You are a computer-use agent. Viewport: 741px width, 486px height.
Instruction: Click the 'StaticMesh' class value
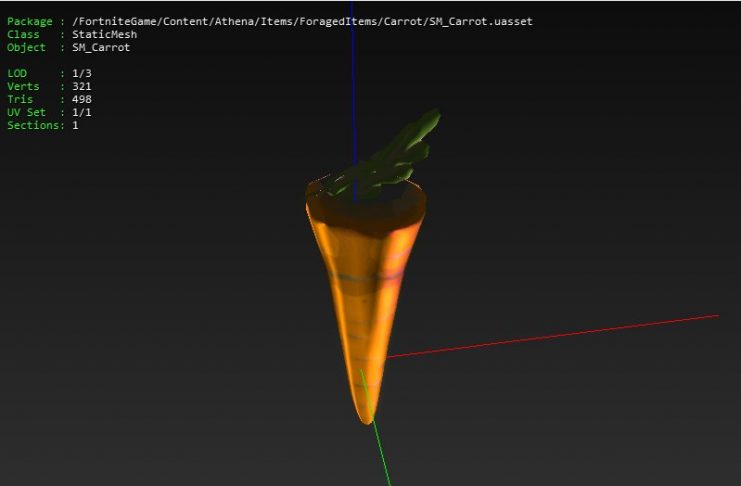104,35
